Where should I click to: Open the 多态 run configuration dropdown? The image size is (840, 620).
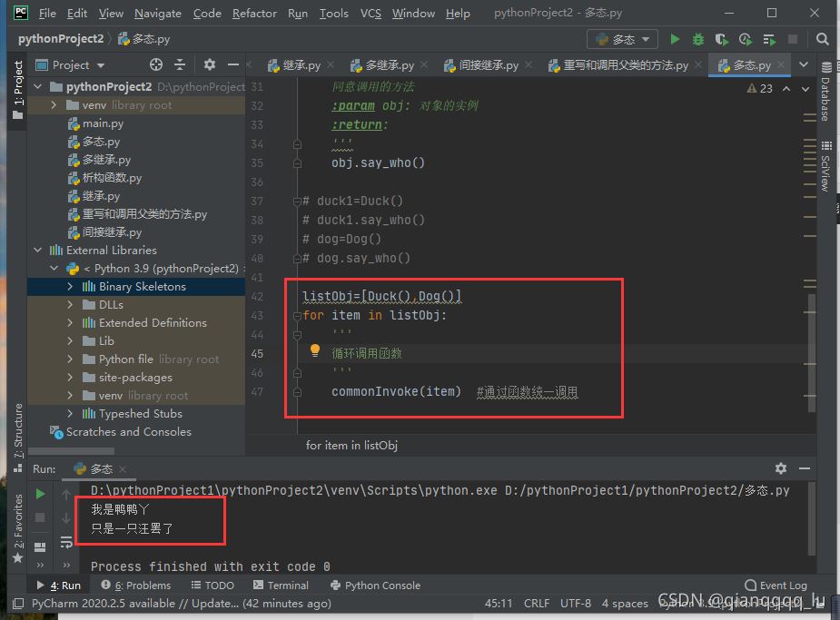(623, 39)
